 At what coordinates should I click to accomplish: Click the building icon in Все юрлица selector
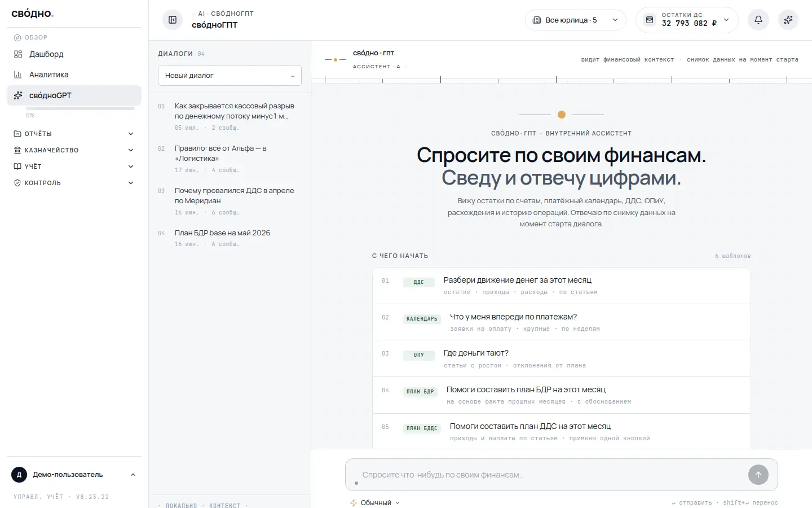click(537, 20)
